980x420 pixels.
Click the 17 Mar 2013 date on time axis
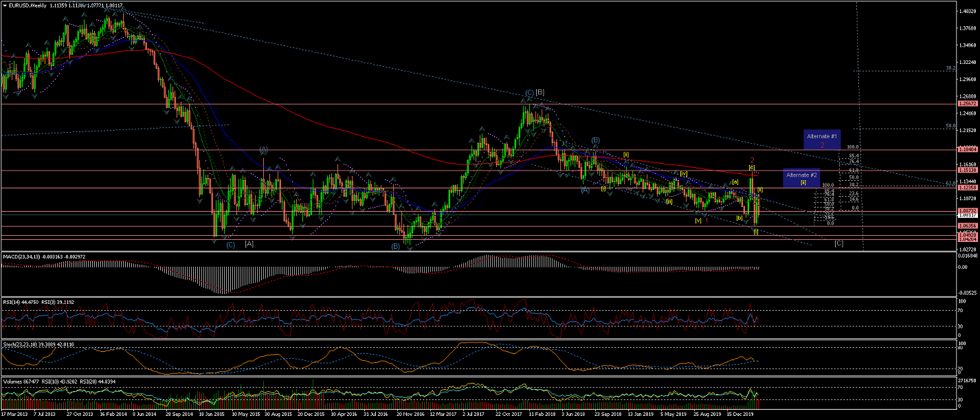(15, 415)
